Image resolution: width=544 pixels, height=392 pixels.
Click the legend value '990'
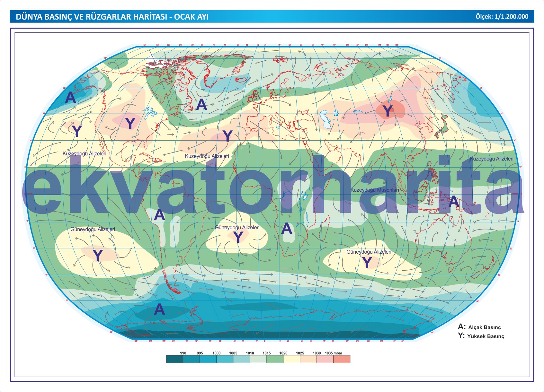coord(183,353)
